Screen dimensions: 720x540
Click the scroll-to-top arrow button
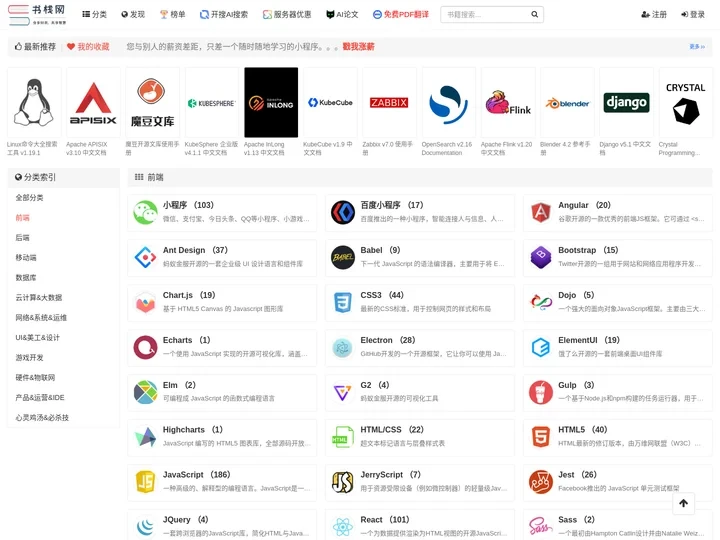pos(683,504)
